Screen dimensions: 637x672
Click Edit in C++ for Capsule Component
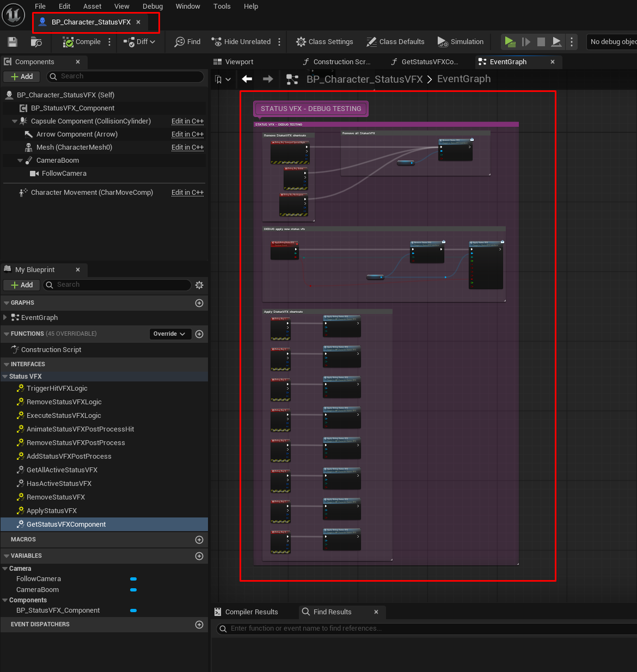tap(187, 121)
